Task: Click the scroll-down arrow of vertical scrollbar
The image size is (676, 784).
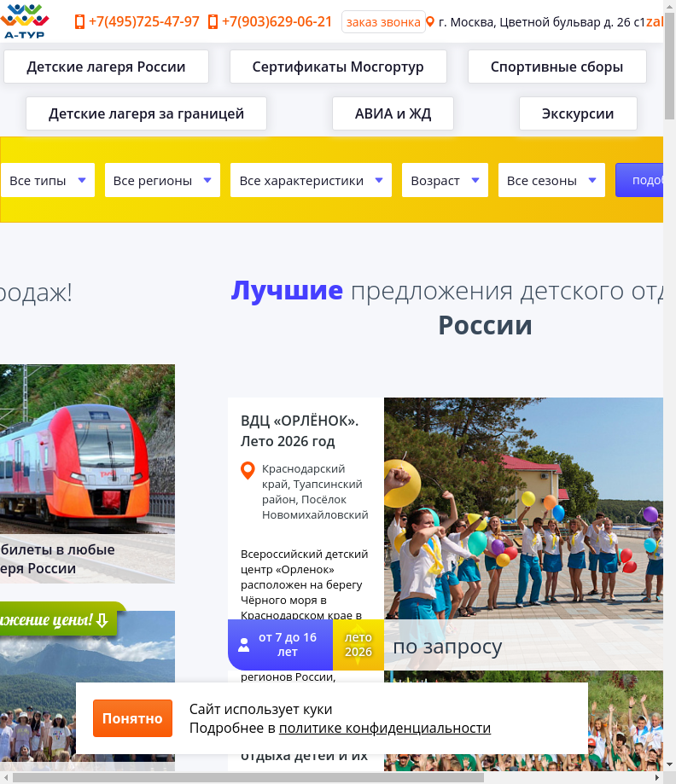Action: tap(669, 764)
